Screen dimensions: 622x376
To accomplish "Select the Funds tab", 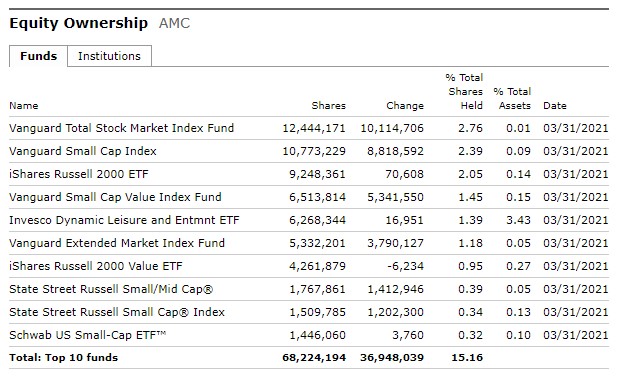I will tap(38, 56).
